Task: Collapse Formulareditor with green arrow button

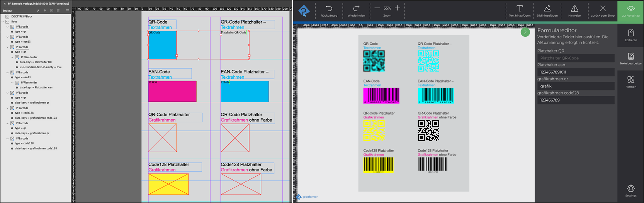Action: tap(525, 32)
